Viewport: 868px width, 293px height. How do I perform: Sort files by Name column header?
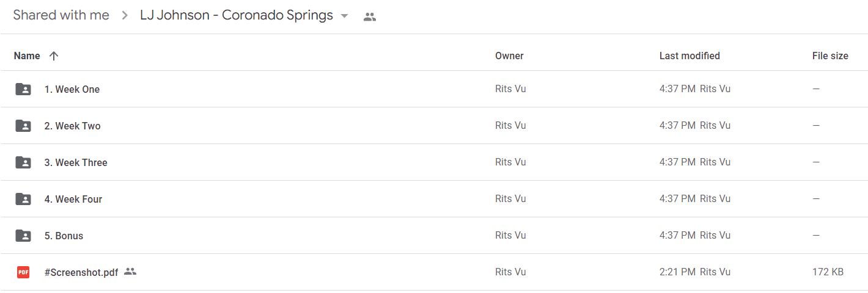click(27, 56)
